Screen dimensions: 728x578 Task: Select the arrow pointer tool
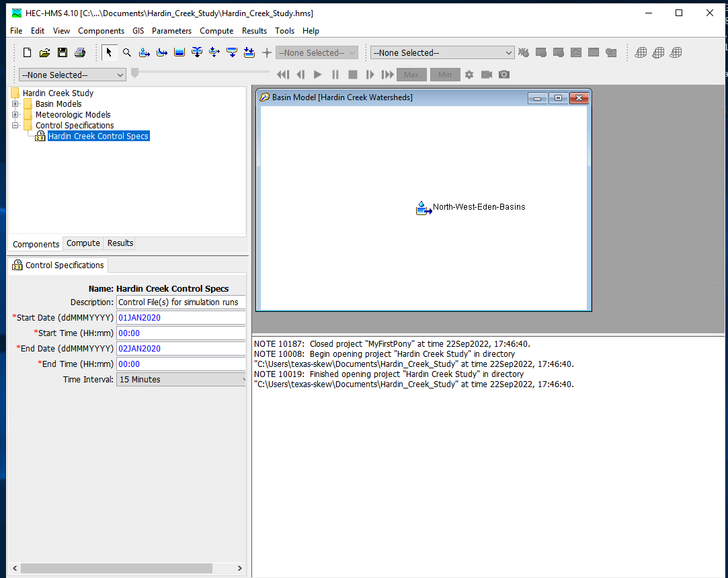[109, 52]
